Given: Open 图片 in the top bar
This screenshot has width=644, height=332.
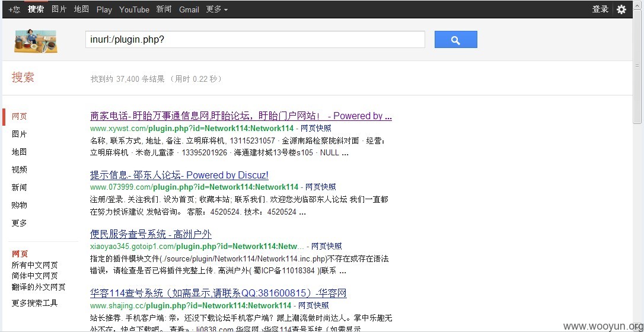Looking at the screenshot, I should click(x=59, y=9).
